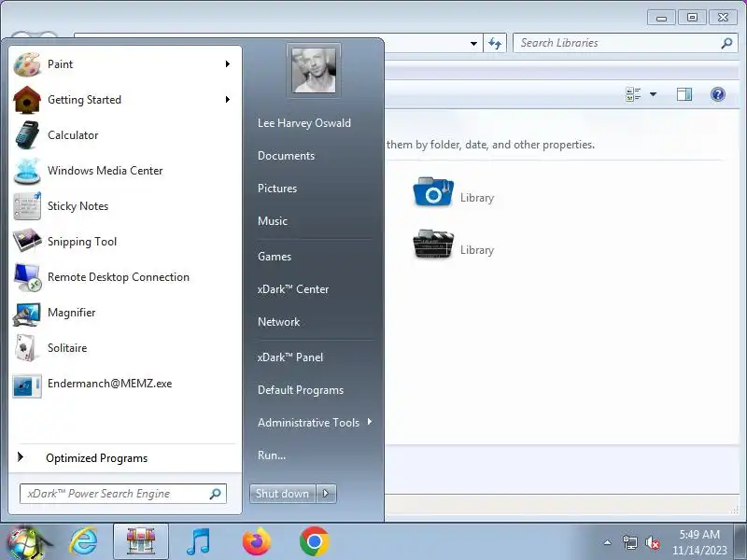Launch Snipping Tool from its icon
747x560 pixels.
pyautogui.click(x=27, y=242)
